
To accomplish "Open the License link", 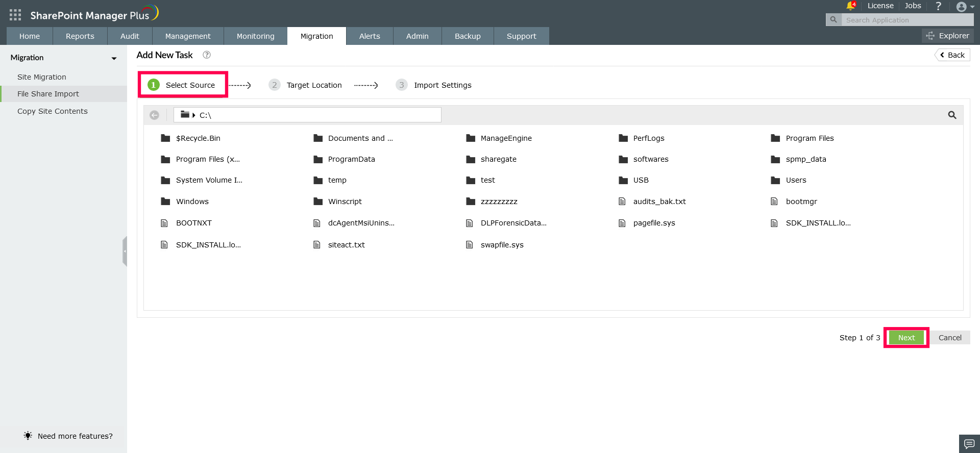I will point(880,6).
